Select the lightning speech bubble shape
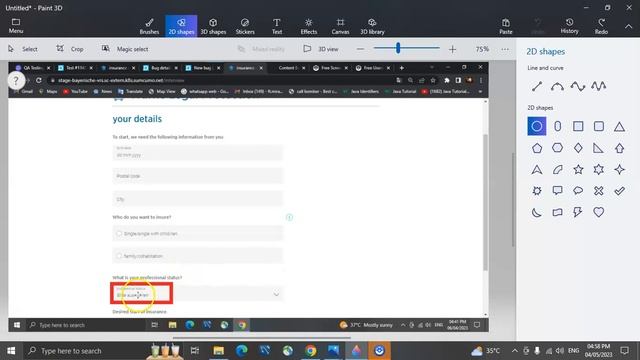The height and width of the screenshot is (360, 640). (578, 212)
